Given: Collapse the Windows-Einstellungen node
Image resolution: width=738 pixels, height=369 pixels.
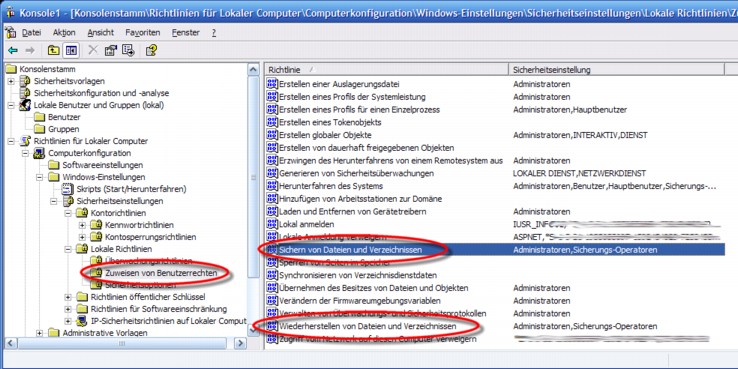Looking at the screenshot, I should 40,177.
